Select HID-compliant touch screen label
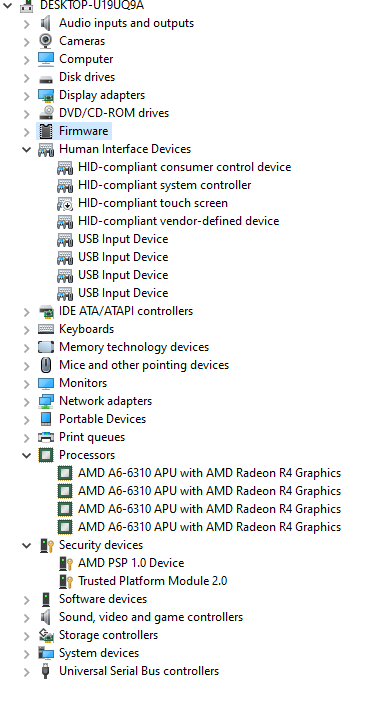The width and height of the screenshot is (365, 709). pyautogui.click(x=153, y=203)
